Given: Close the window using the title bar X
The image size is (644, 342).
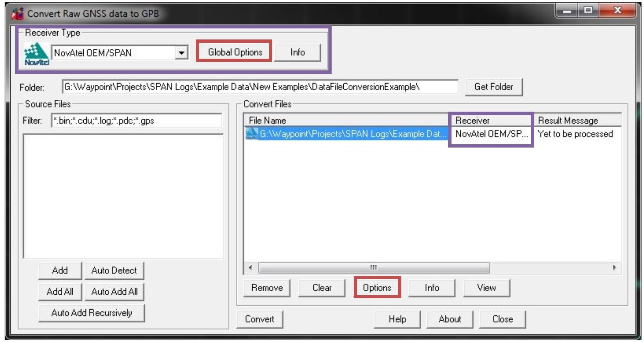Looking at the screenshot, I should (617, 11).
